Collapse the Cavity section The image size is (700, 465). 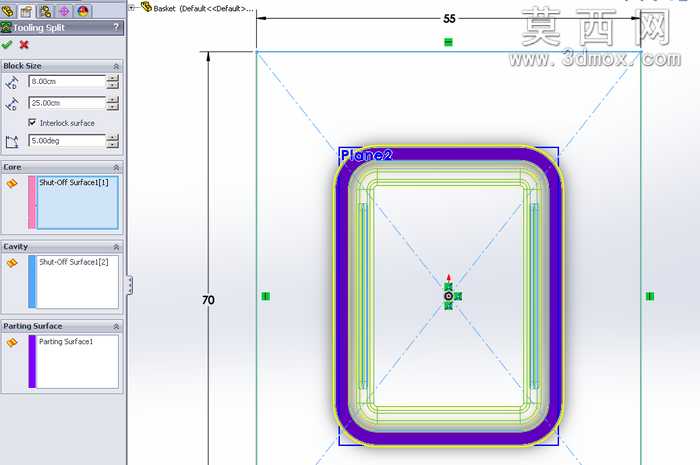point(116,247)
